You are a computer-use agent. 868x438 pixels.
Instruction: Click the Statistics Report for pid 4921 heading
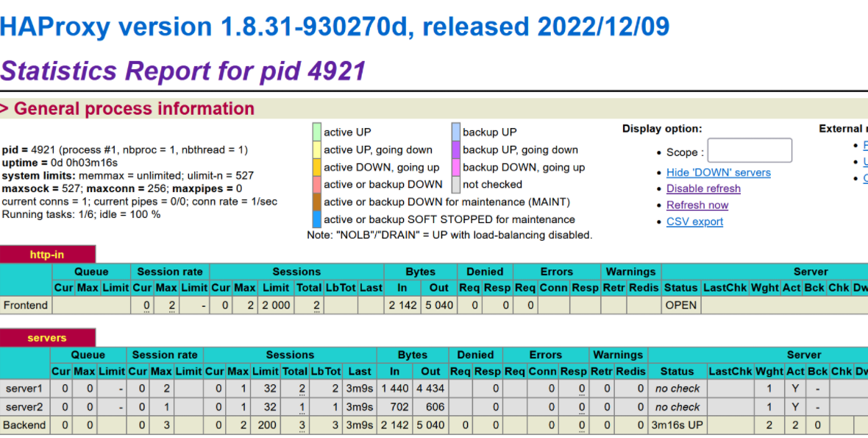point(182,71)
